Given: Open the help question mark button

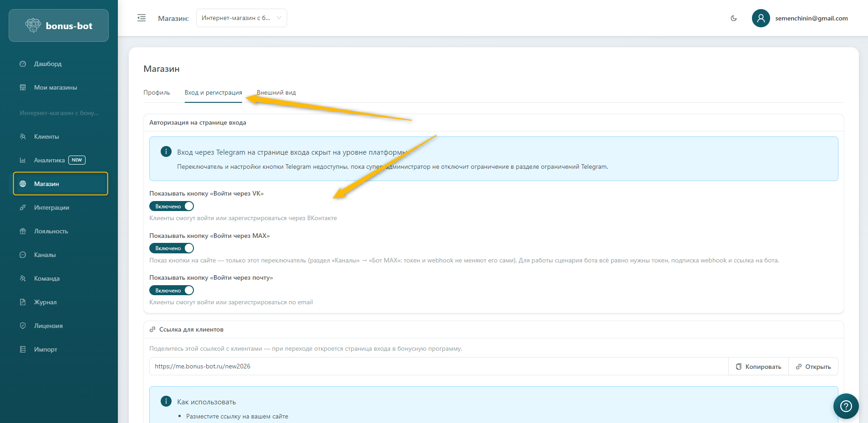Looking at the screenshot, I should tap(846, 406).
